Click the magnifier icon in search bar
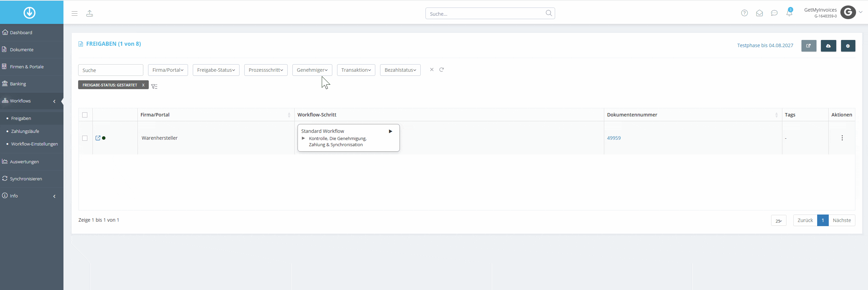 [x=549, y=13]
